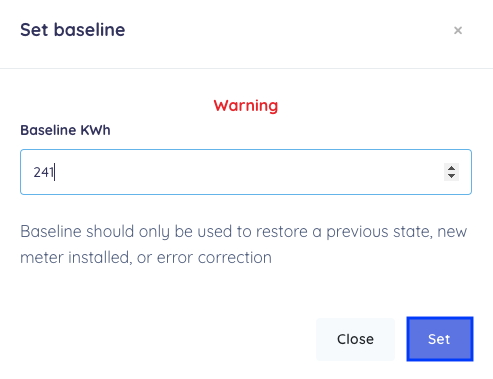Click the word 'baseline' in the header
Viewport: 493px width, 379px height.
click(90, 30)
